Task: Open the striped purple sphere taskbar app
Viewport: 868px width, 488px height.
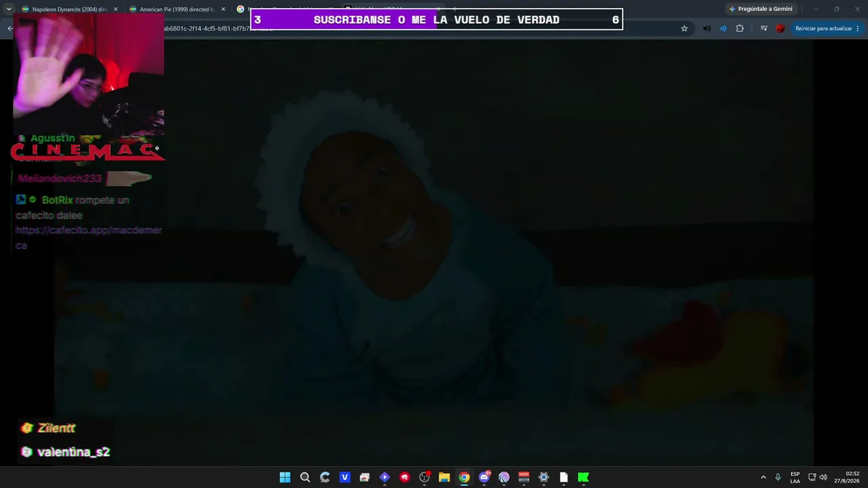Action: [x=504, y=477]
